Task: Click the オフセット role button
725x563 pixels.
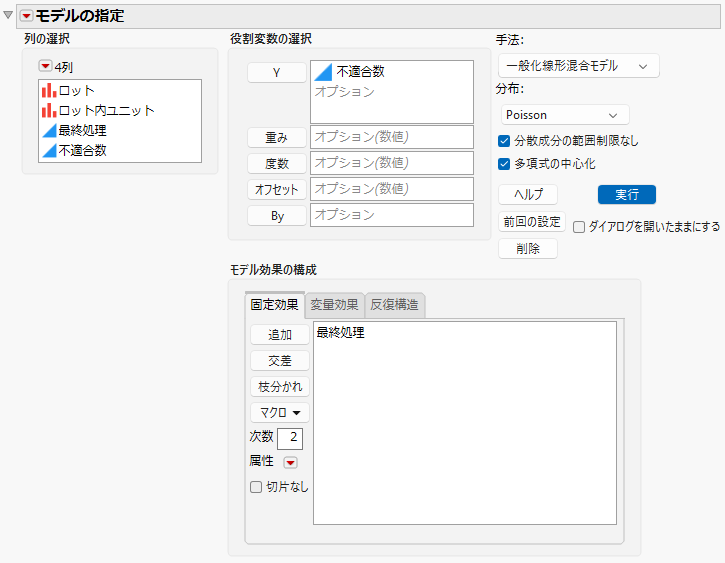Action: coord(276,189)
